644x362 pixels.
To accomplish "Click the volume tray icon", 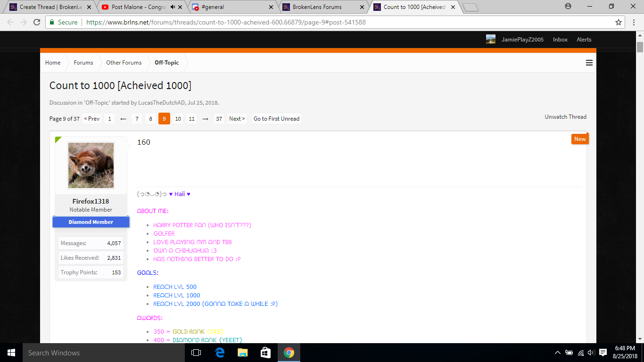I will pos(591,353).
